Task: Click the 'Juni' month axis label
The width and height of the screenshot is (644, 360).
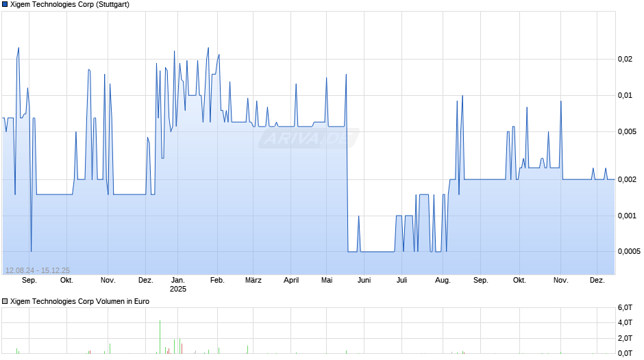Action: click(x=364, y=281)
